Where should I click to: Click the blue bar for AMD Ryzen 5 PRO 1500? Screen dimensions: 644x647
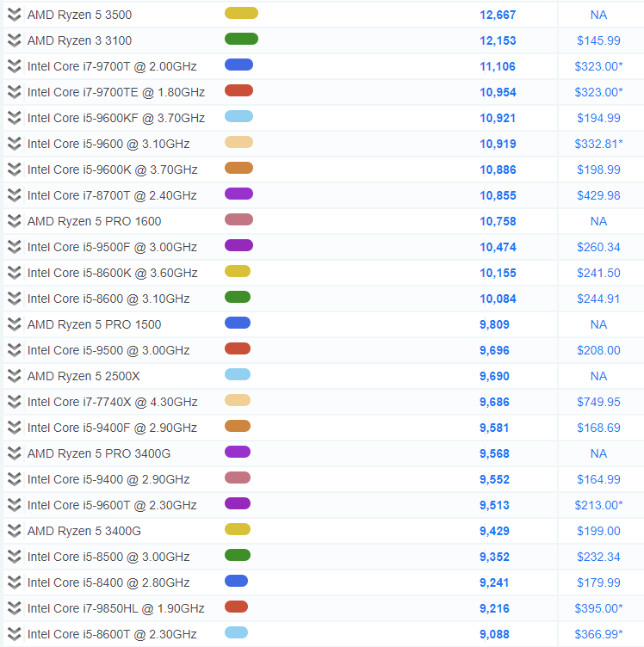(x=238, y=323)
